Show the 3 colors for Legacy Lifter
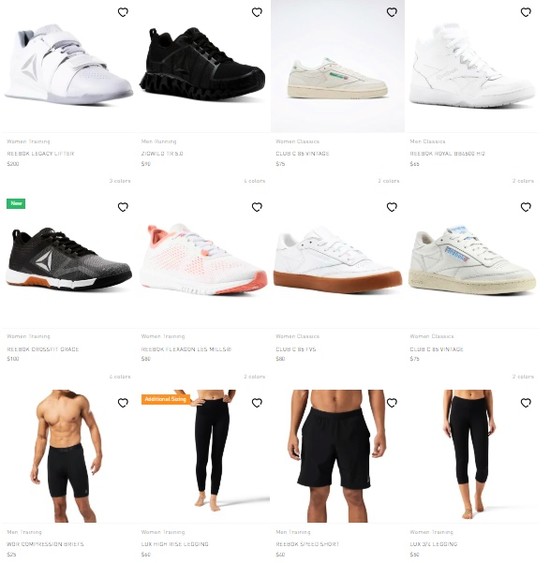This screenshot has width=550, height=563. coord(120,181)
